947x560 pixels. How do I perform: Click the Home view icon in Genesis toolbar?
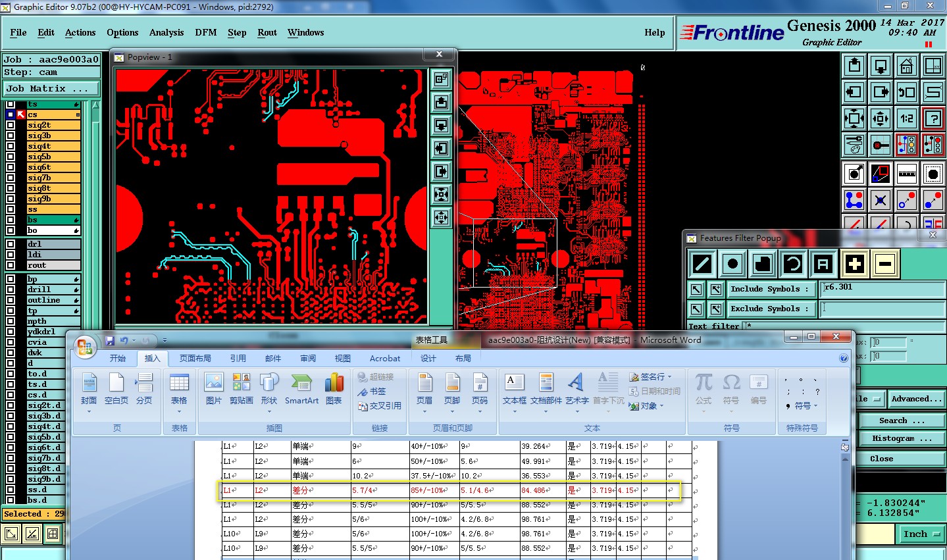tap(907, 66)
